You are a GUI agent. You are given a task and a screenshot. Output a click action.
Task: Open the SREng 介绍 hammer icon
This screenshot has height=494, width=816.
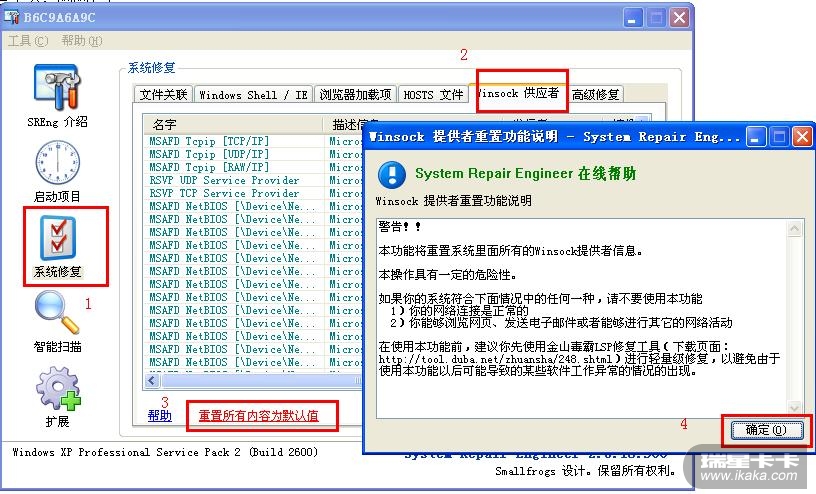coord(57,87)
